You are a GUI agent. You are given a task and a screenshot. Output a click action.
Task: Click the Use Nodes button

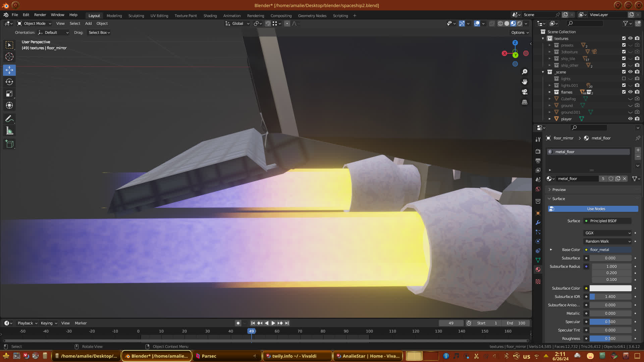(596, 209)
